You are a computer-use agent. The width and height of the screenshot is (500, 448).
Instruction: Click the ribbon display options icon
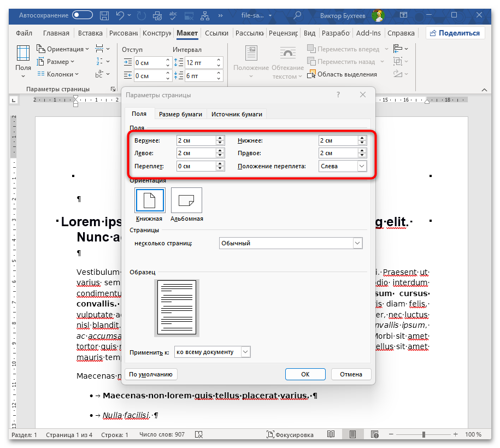tap(403, 15)
